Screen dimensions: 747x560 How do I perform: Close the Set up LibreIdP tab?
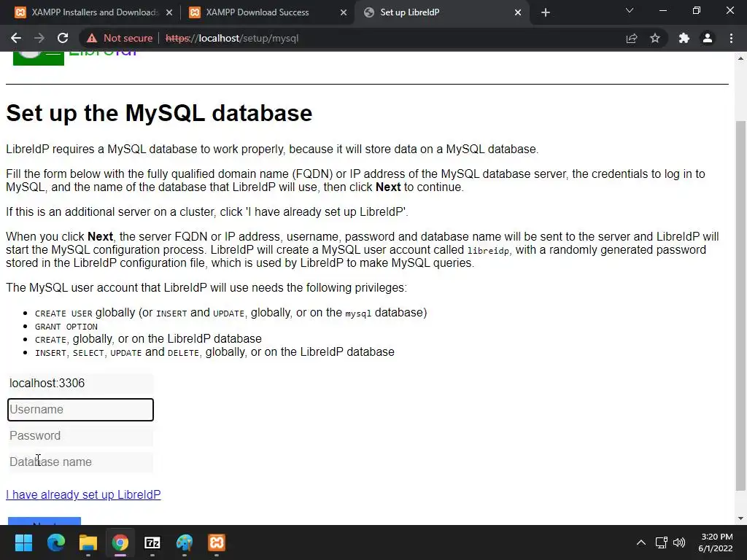coord(518,12)
